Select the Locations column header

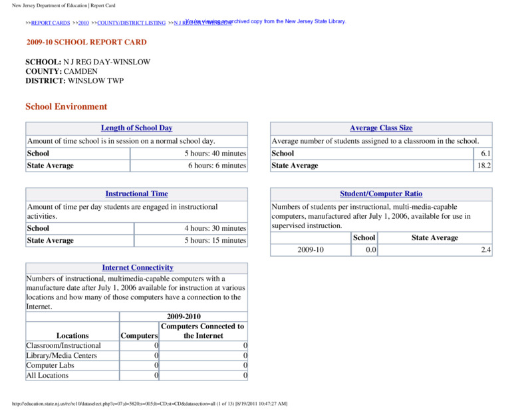(x=72, y=336)
